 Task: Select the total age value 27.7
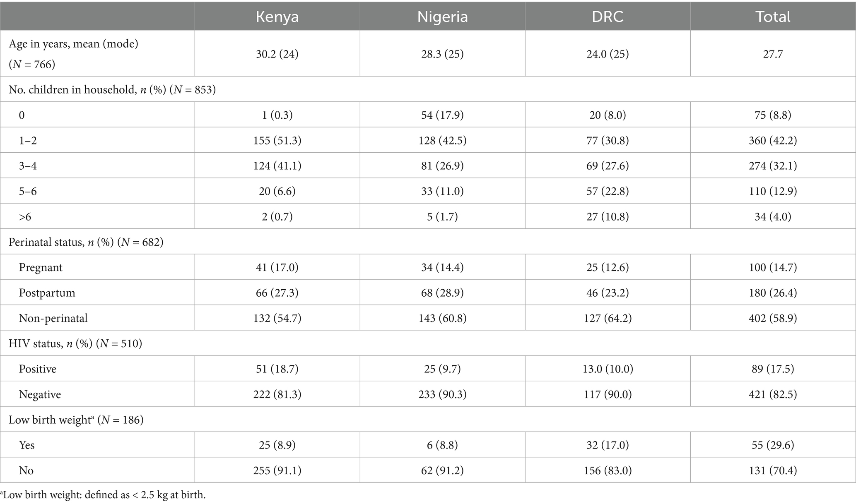(x=773, y=54)
